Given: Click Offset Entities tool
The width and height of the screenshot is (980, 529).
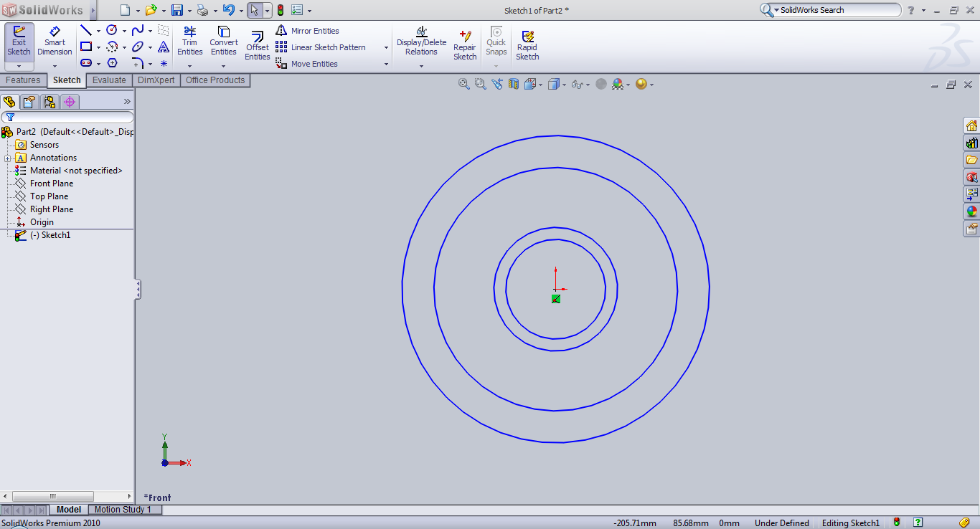Looking at the screenshot, I should tap(258, 47).
